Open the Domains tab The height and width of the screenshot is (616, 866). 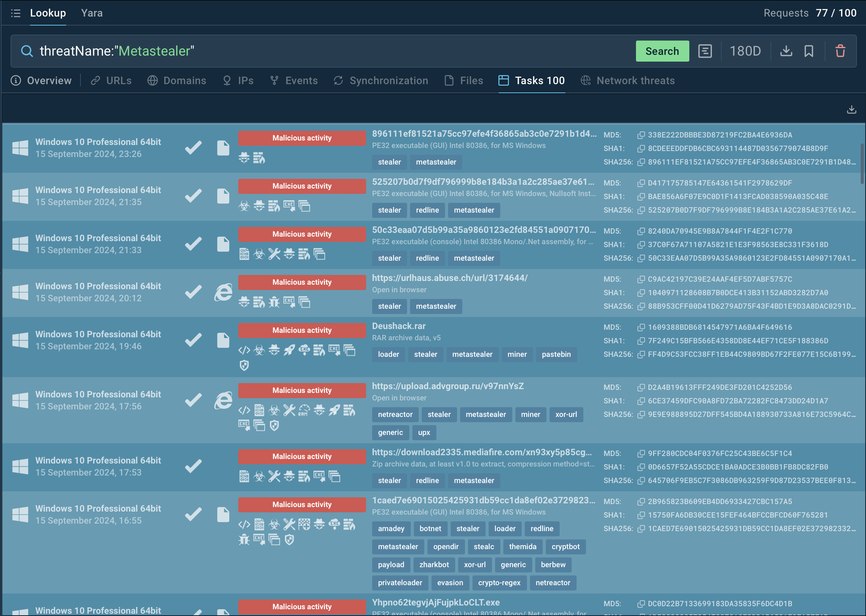pos(177,80)
